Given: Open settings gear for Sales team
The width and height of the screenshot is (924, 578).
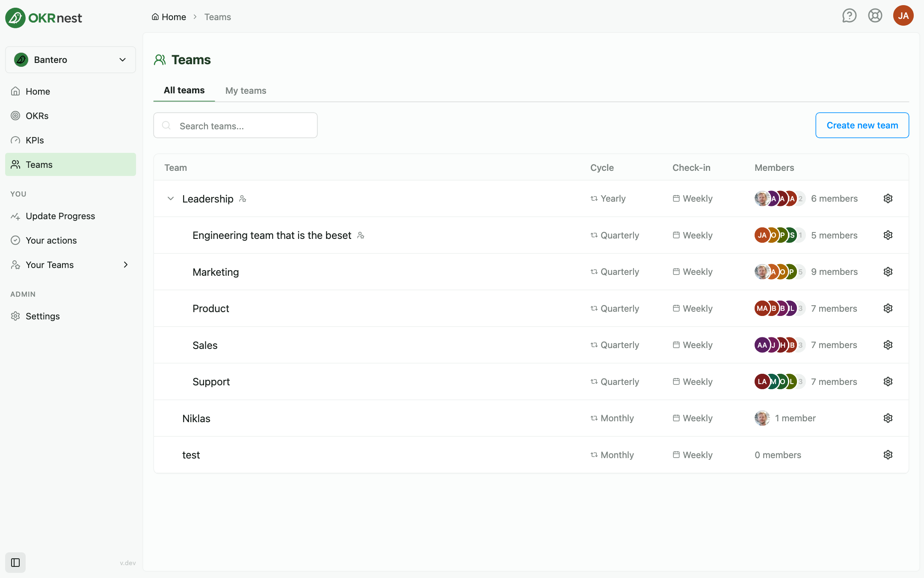Looking at the screenshot, I should click(888, 345).
